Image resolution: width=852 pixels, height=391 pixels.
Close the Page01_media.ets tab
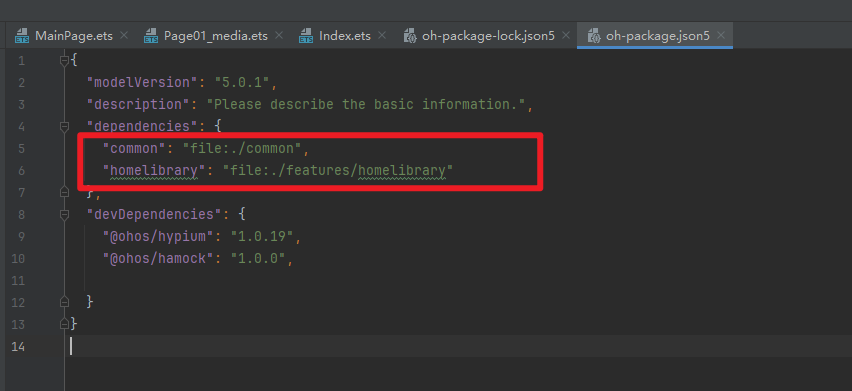point(279,36)
